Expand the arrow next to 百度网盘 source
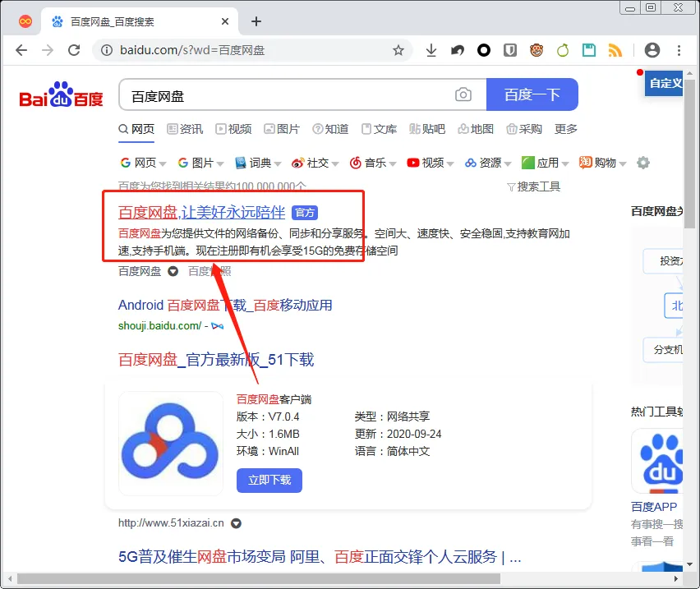The height and width of the screenshot is (589, 700). click(x=173, y=271)
